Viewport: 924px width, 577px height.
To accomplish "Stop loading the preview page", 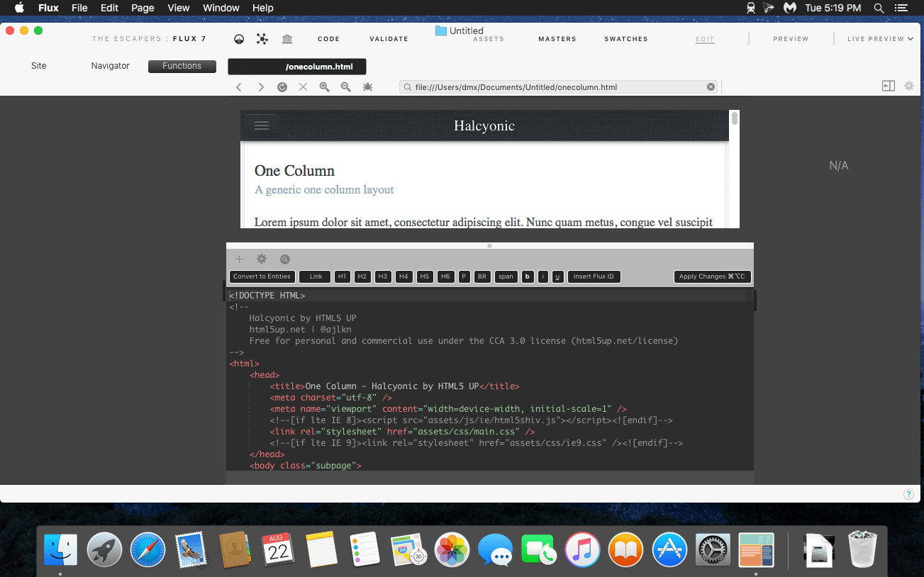I will [x=303, y=87].
